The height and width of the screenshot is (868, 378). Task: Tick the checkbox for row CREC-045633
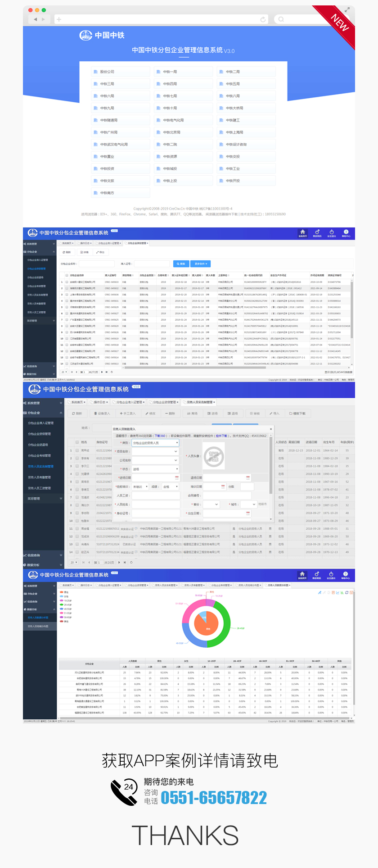[67, 282]
